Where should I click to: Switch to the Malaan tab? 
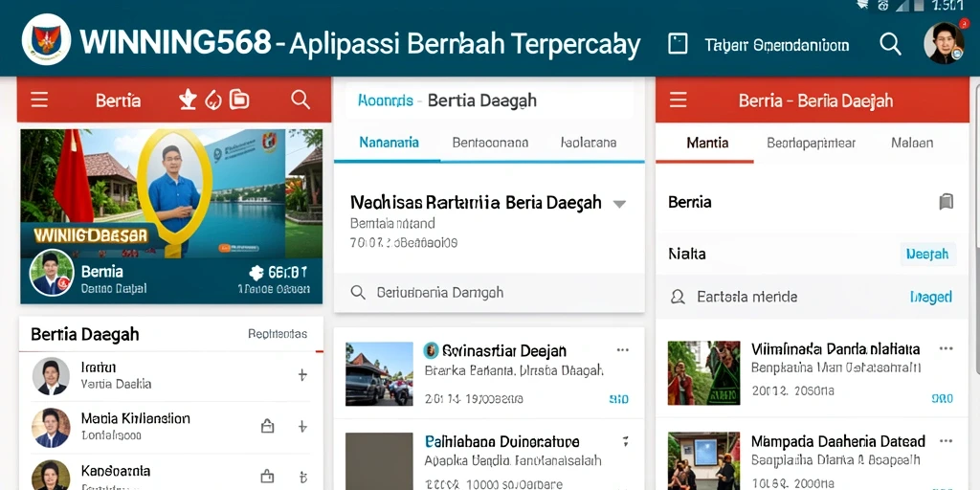(912, 143)
